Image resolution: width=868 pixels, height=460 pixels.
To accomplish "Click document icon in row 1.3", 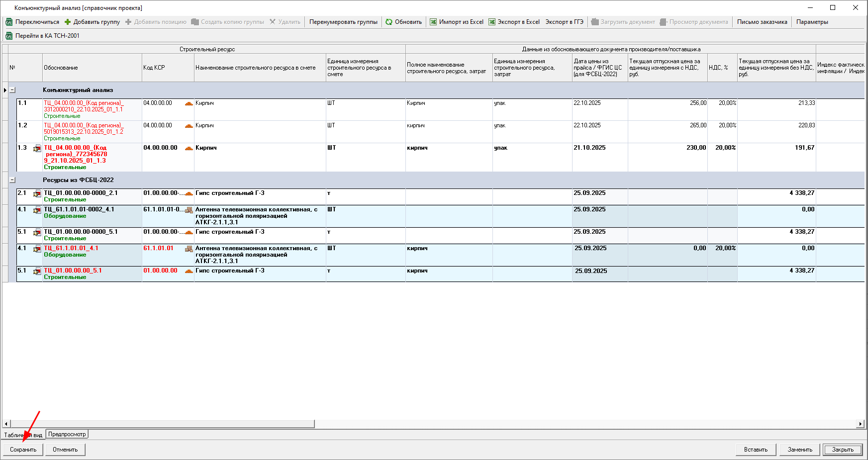I will [x=37, y=148].
